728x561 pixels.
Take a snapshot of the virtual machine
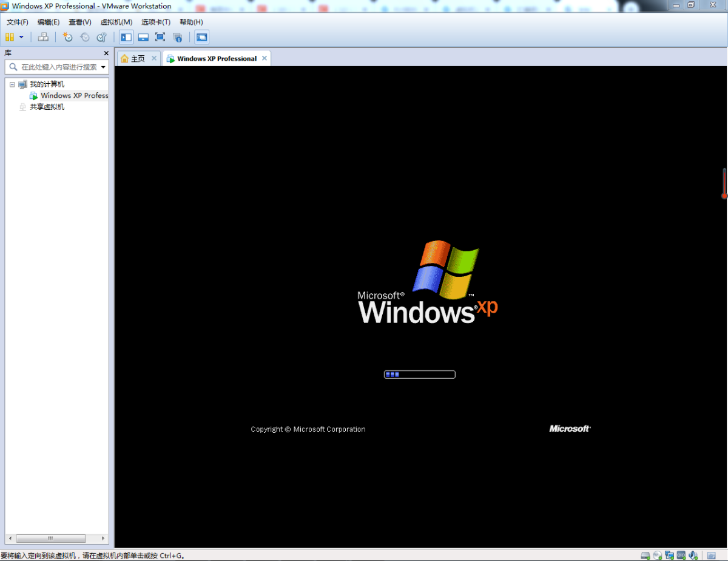click(x=68, y=37)
